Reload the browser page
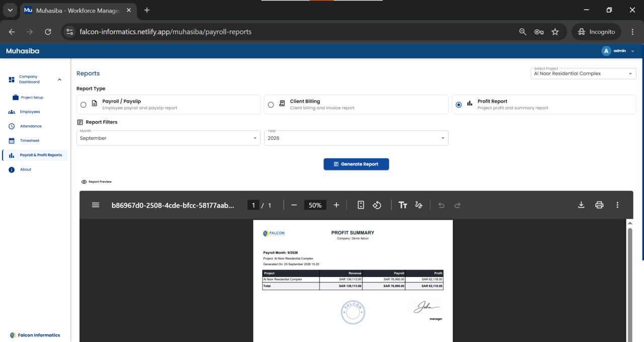This screenshot has height=342, width=644. coord(48,32)
